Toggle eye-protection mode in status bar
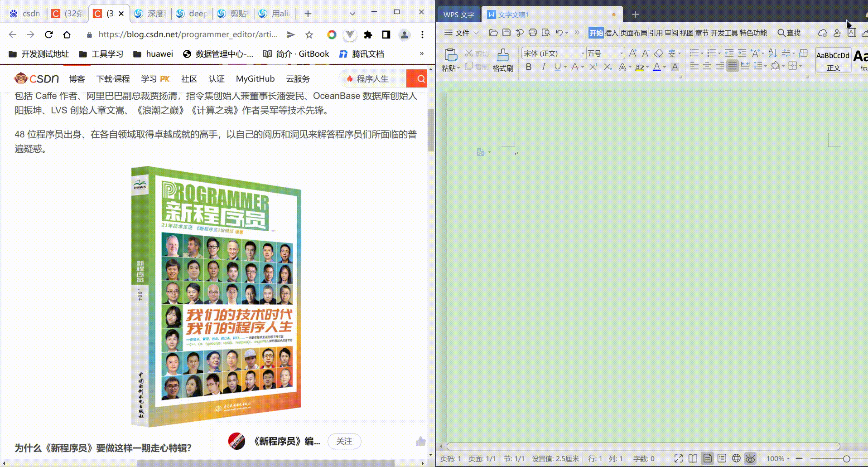This screenshot has height=467, width=868. click(750, 458)
